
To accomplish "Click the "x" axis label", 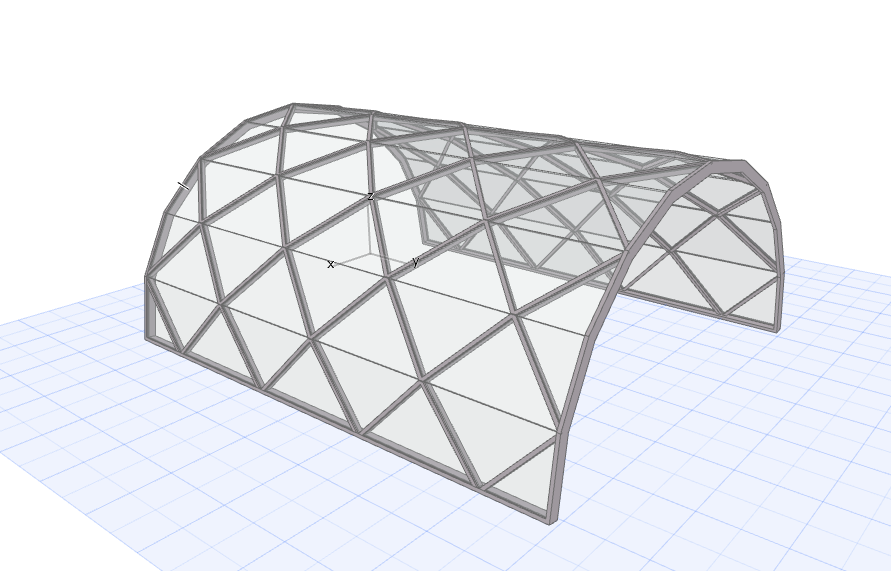I will click(331, 264).
